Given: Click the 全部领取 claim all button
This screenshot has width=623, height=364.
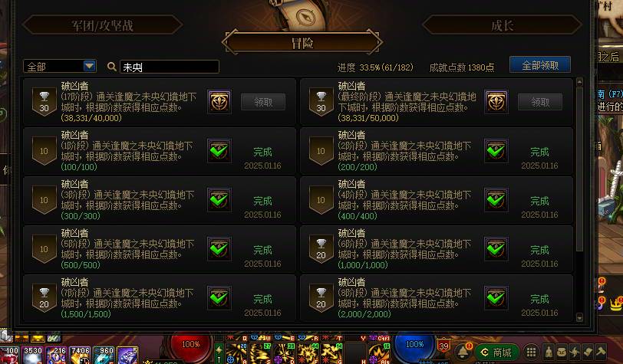Looking at the screenshot, I should pyautogui.click(x=540, y=65).
